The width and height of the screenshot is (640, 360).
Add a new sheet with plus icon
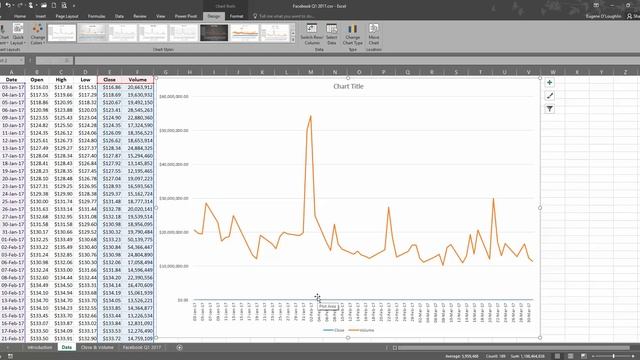pos(180,347)
